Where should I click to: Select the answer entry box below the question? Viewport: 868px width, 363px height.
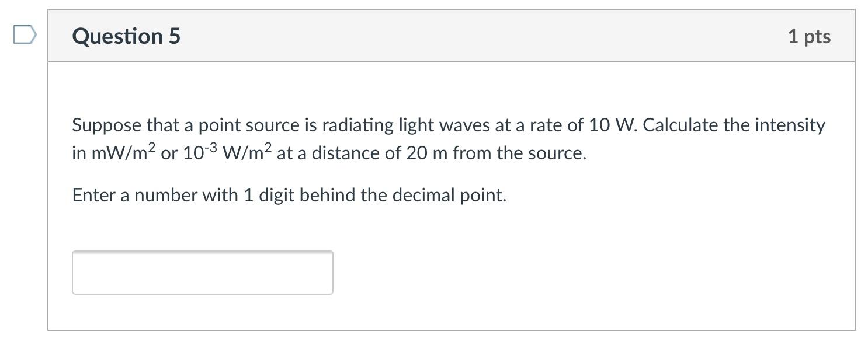tap(202, 272)
